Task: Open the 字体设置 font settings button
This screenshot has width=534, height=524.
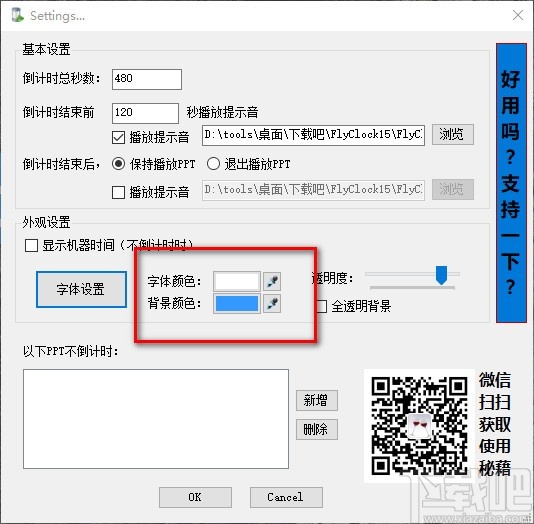Action: (x=81, y=289)
